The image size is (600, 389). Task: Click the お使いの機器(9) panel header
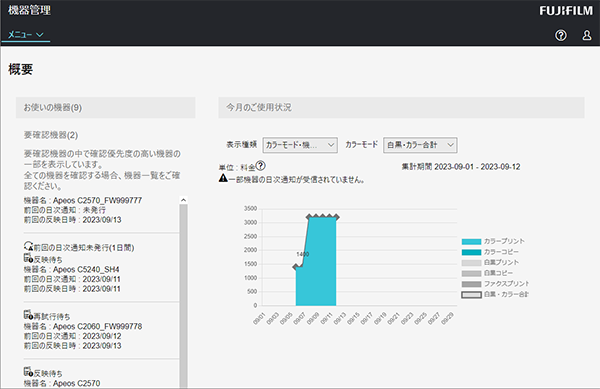point(106,107)
